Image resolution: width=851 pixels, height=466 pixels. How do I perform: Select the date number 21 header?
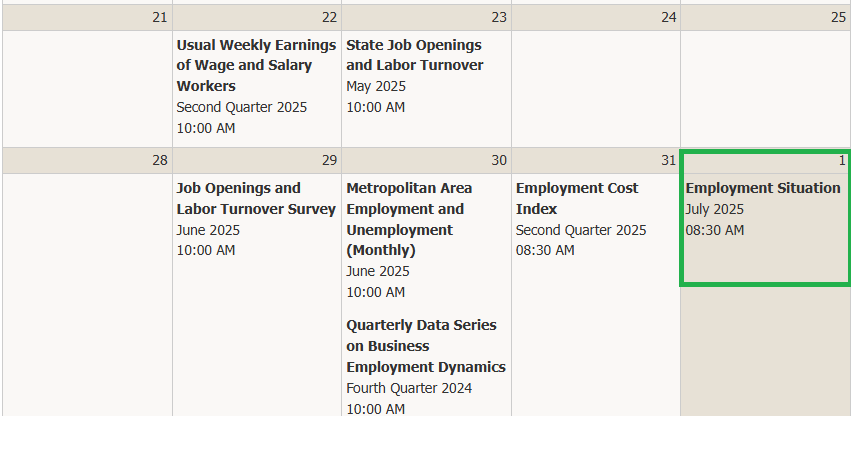click(160, 17)
